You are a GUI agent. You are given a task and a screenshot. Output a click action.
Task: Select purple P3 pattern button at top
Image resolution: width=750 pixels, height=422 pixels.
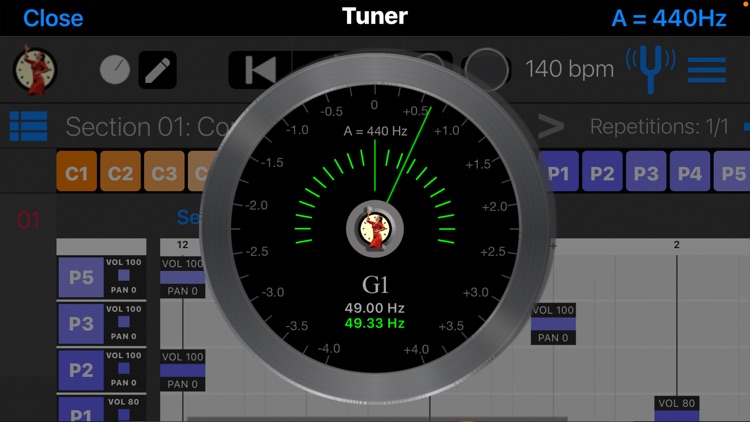(646, 172)
